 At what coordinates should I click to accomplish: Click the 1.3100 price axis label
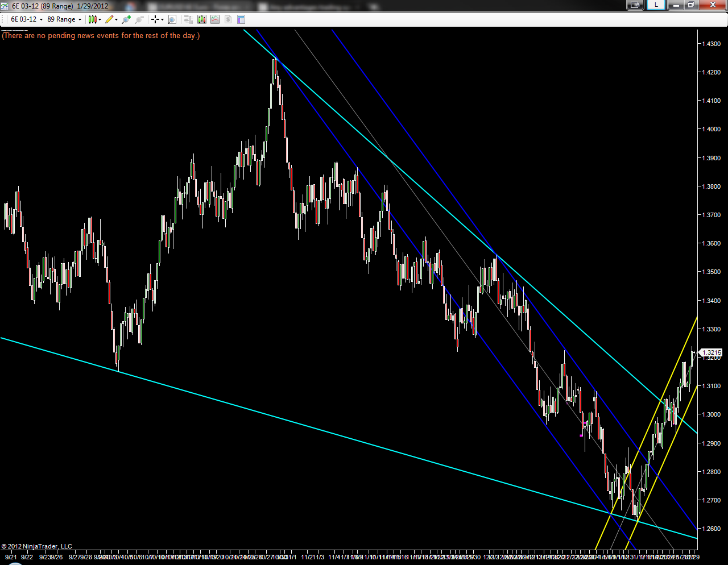point(712,386)
